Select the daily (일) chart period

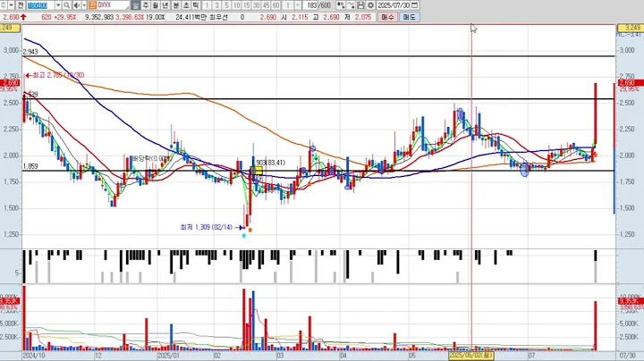[136, 5]
